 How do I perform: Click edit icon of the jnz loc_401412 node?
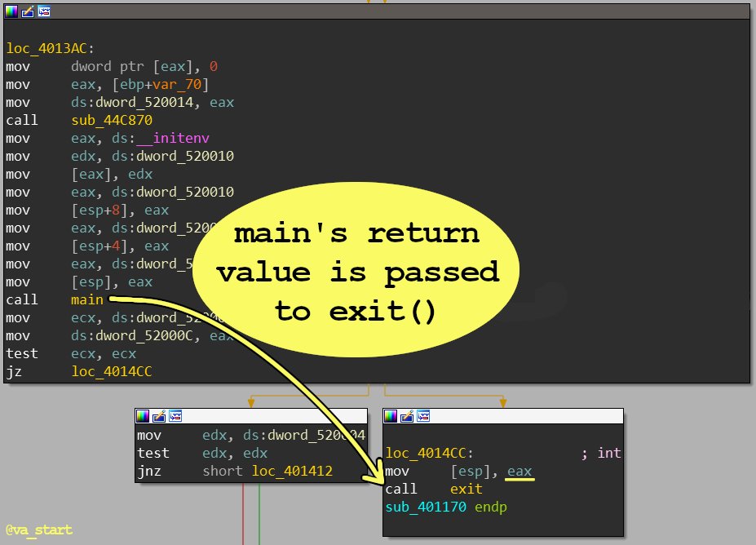pos(159,416)
